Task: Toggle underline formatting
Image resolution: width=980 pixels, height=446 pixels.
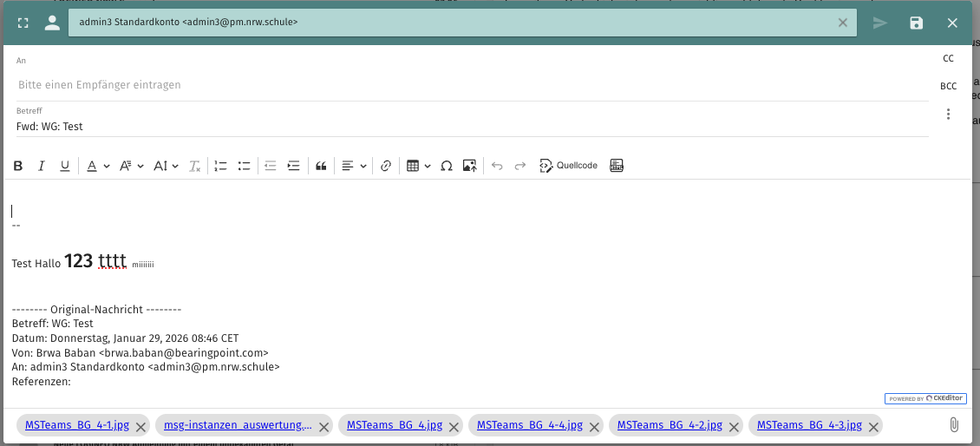Action: point(64,166)
